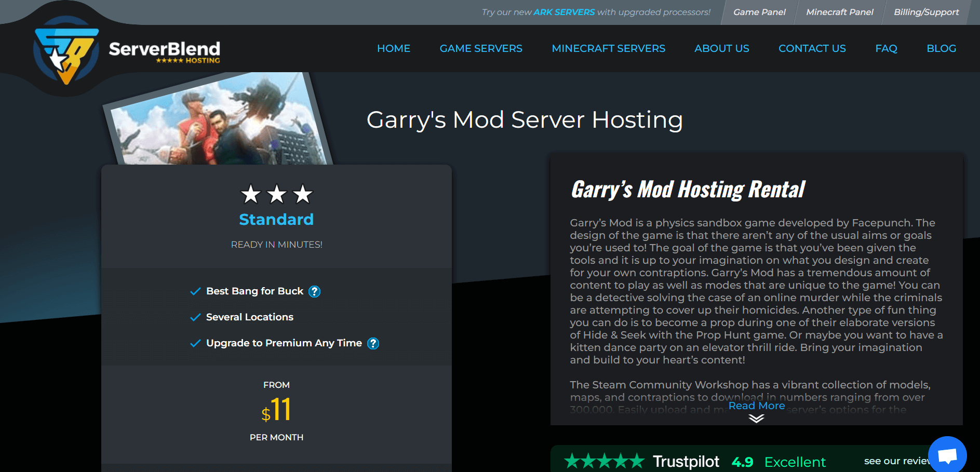
Task: Open CONTACT US page
Action: pyautogui.click(x=812, y=48)
